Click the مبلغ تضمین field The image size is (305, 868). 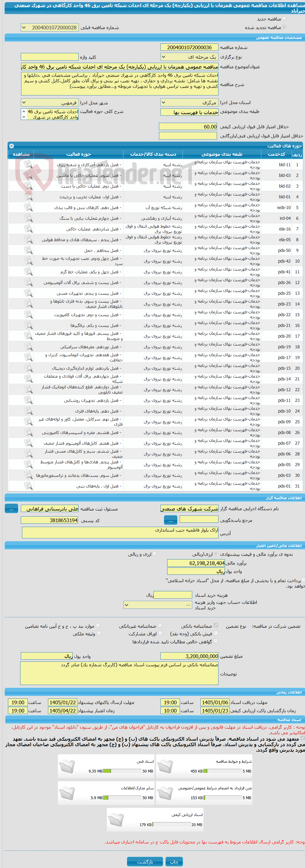189,656
